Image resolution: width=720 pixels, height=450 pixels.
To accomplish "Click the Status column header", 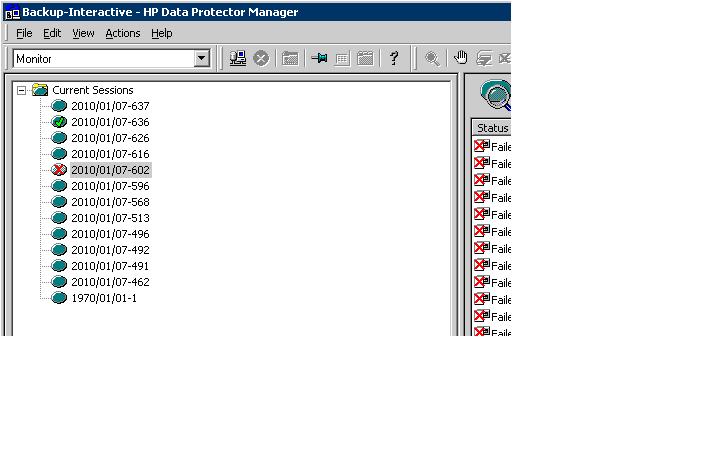I will pos(492,128).
